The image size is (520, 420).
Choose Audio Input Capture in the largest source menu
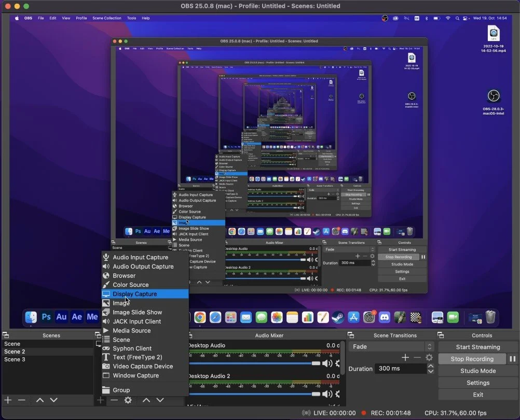click(145, 257)
